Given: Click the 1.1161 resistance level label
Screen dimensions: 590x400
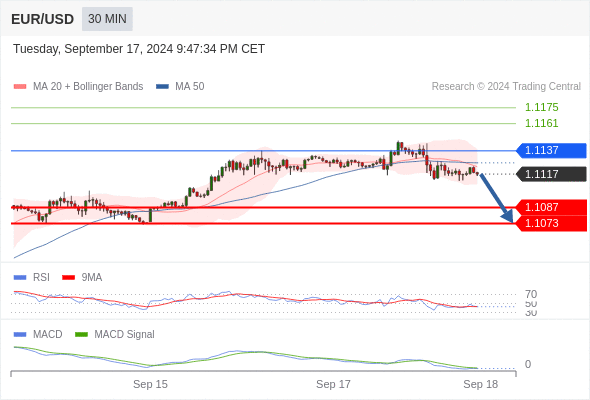Looking at the screenshot, I should pyautogui.click(x=541, y=123).
